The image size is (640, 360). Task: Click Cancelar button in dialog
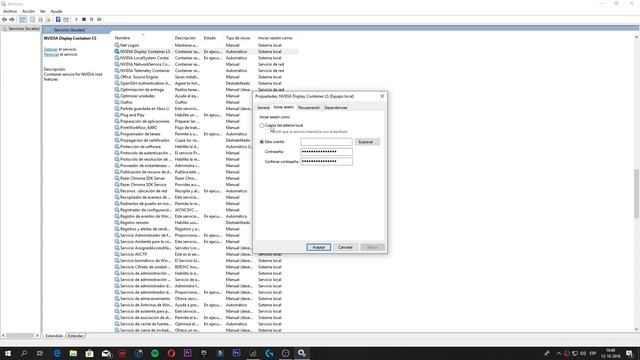345,247
